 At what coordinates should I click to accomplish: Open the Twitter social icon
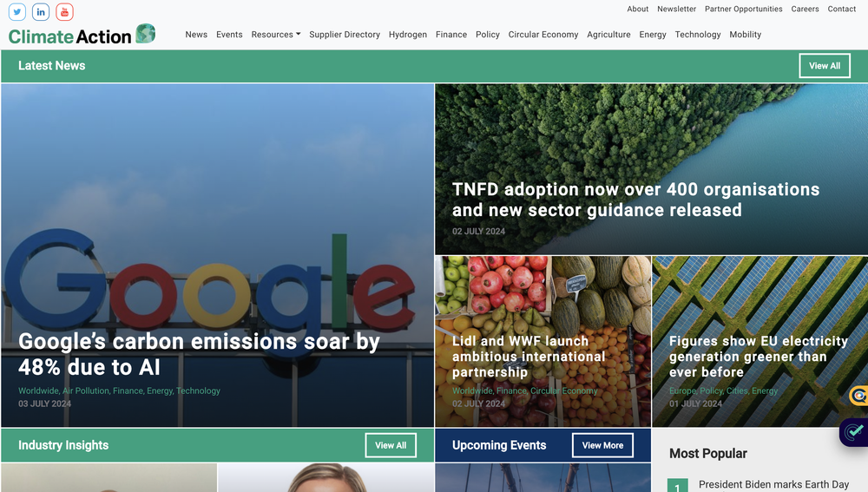(17, 11)
